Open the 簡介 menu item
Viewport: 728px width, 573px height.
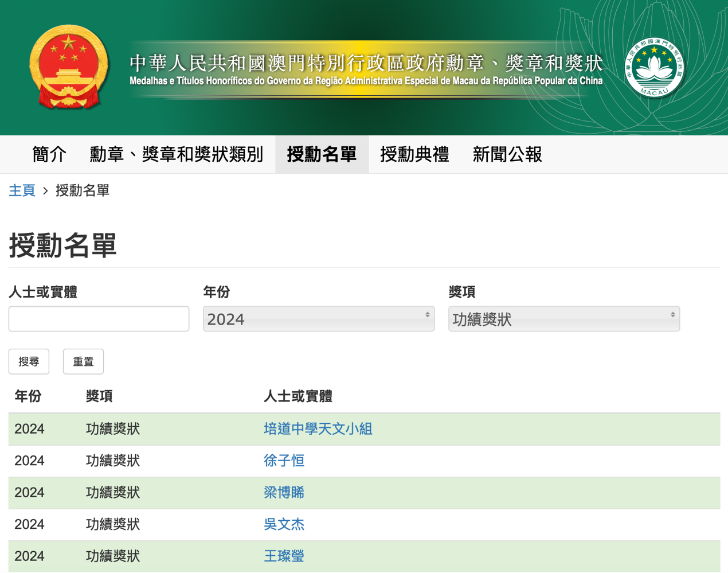(x=49, y=154)
